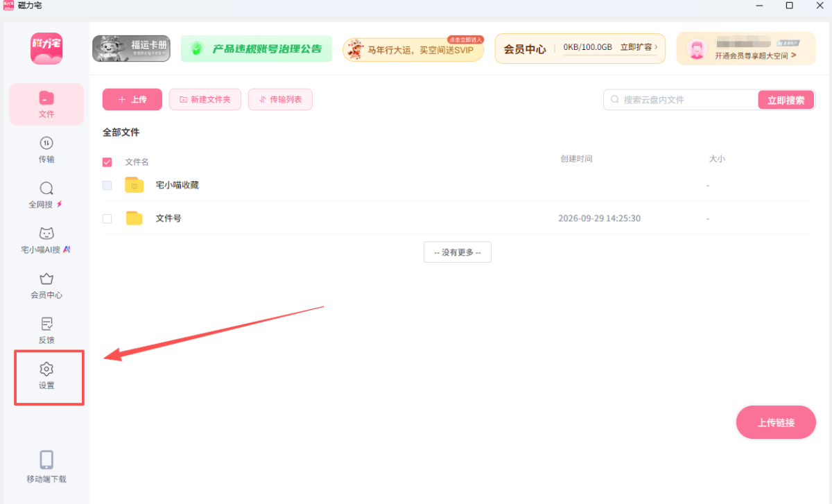Click 新建文件夹 button
This screenshot has width=832, height=504.
click(x=205, y=100)
